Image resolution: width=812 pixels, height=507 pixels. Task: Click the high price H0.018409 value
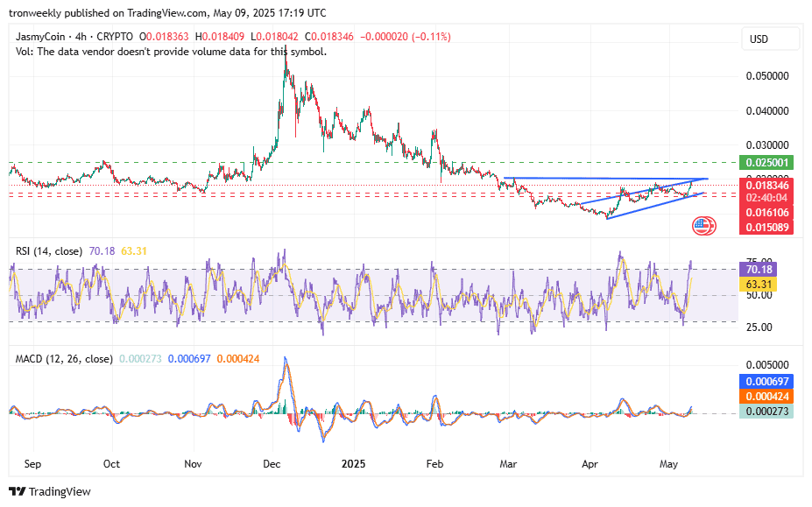pyautogui.click(x=220, y=37)
